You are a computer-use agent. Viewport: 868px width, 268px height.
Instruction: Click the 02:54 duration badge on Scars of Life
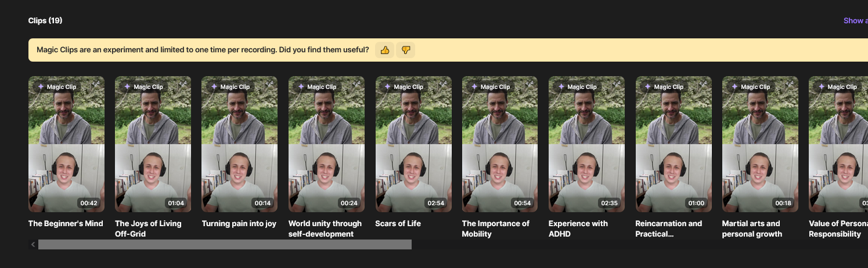[436, 203]
